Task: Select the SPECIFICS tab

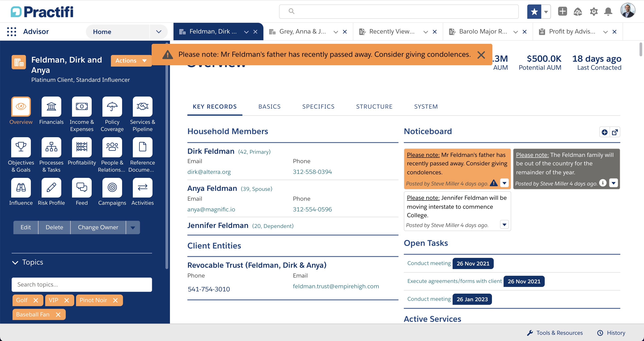Action: [318, 107]
